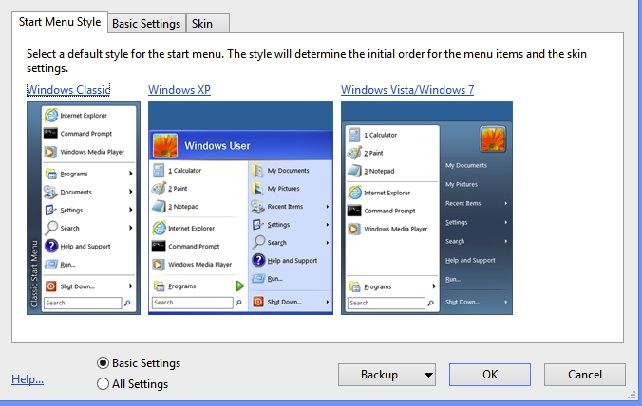The image size is (642, 406).
Task: Click Search submenu arrow in Windows Classic preview
Action: [x=131, y=228]
